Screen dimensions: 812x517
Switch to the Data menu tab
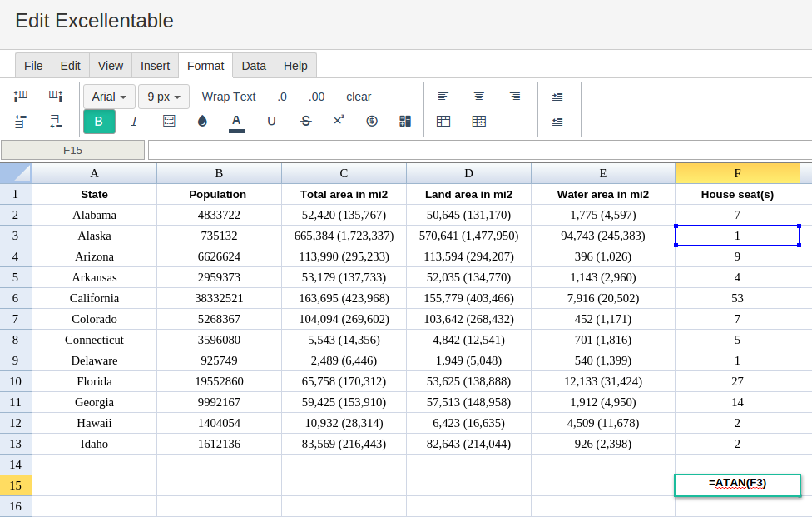coord(254,66)
